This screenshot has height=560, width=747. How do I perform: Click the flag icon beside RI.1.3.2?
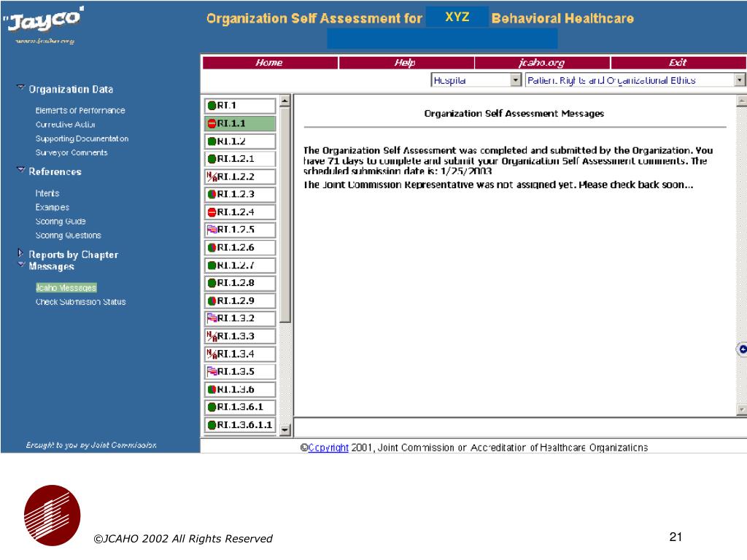coord(212,318)
